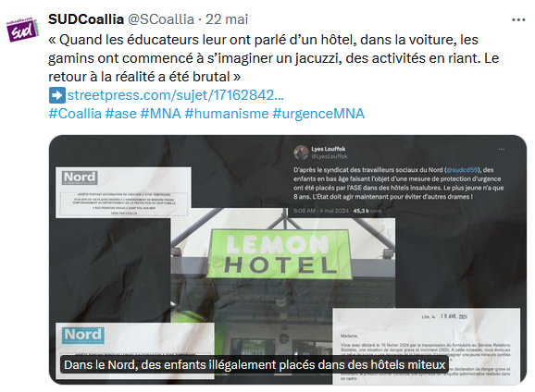Image resolution: width=535 pixels, height=392 pixels.
Task: Open the SUD Coallia profile avatar
Action: click(x=22, y=30)
